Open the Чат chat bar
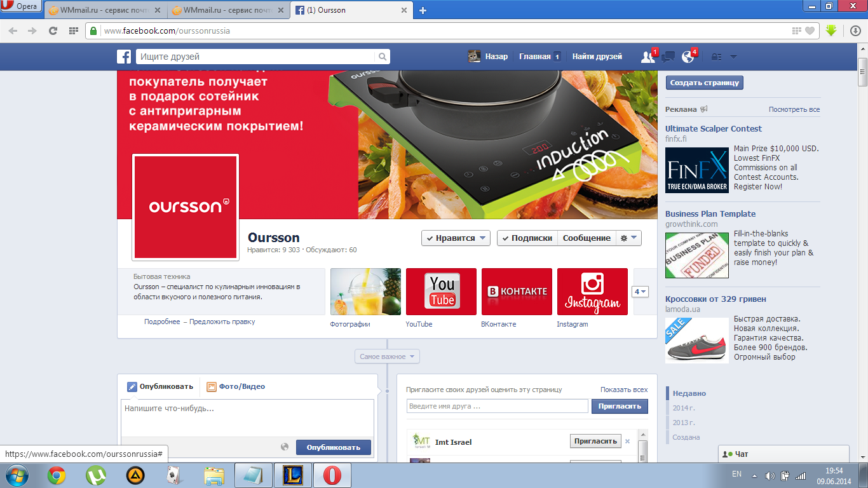The image size is (868, 488). [783, 454]
